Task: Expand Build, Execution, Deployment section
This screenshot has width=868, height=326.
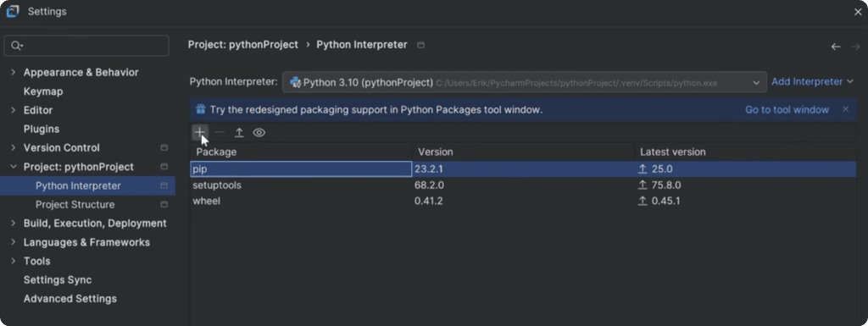Action: [14, 224]
